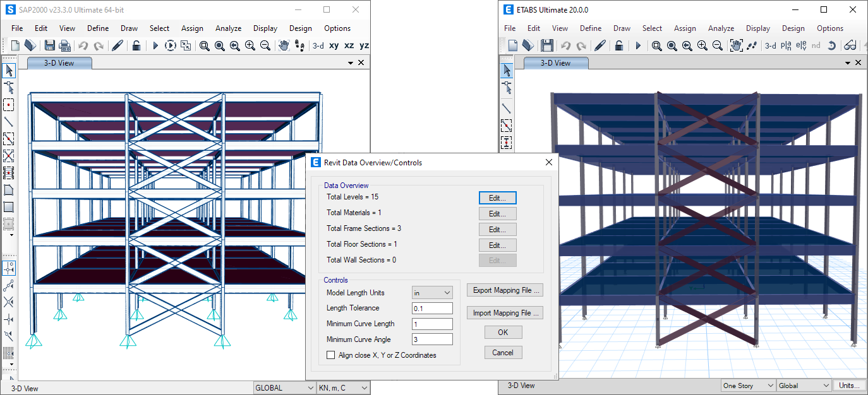The width and height of the screenshot is (868, 395).
Task: Click the Save icon in ETABS toolbar
Action: (548, 45)
